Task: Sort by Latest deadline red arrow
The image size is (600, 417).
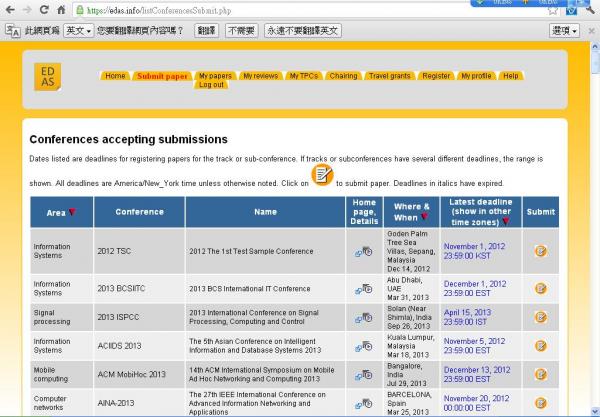Action: 506,221
